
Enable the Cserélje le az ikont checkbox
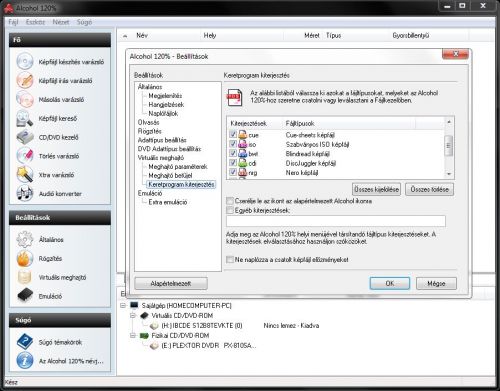[230, 201]
